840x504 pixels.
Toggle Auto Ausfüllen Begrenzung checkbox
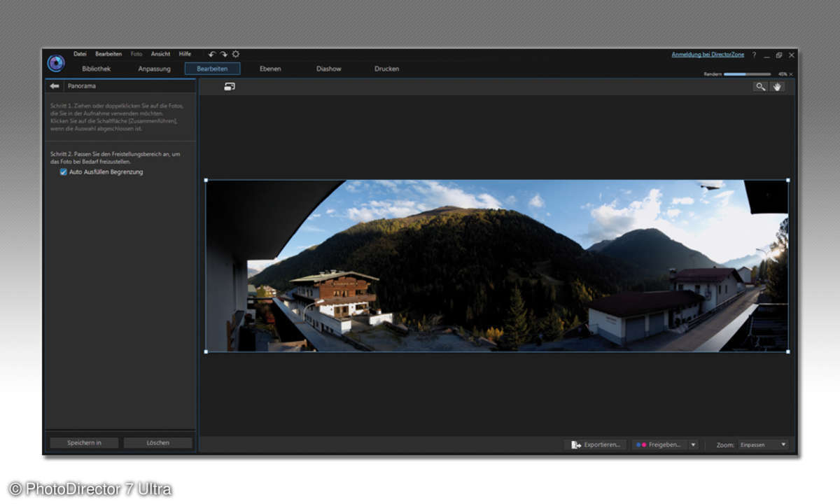(64, 171)
